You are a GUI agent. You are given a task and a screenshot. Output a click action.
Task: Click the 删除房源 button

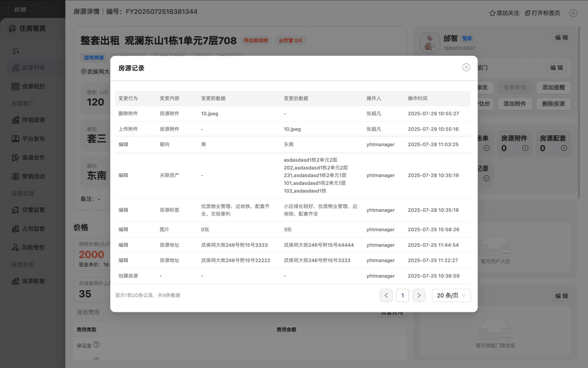553,104
